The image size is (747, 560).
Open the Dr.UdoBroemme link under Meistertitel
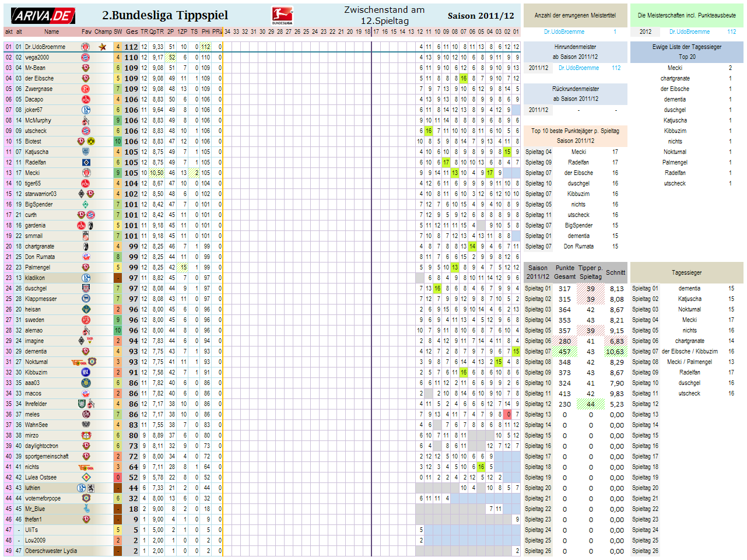(564, 32)
